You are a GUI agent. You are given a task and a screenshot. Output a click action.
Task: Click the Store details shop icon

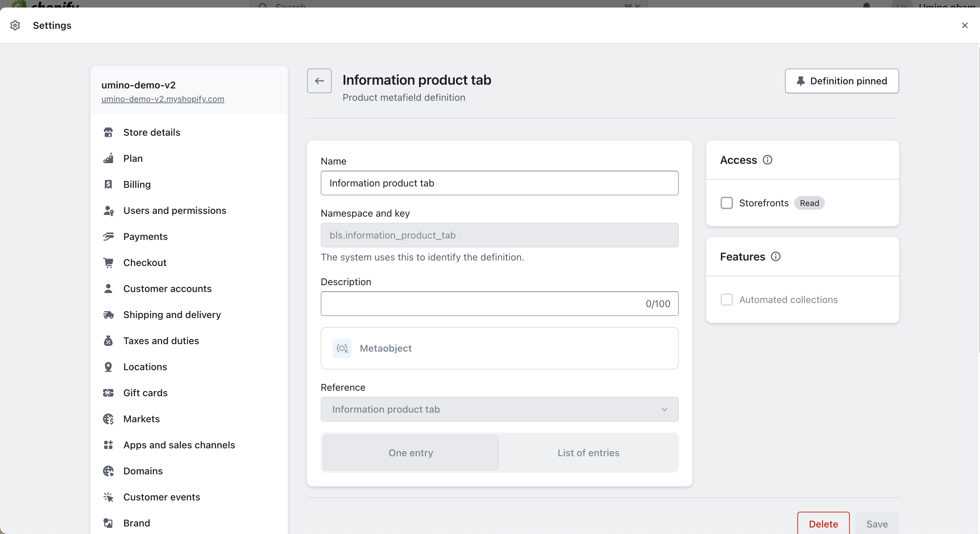tap(108, 132)
